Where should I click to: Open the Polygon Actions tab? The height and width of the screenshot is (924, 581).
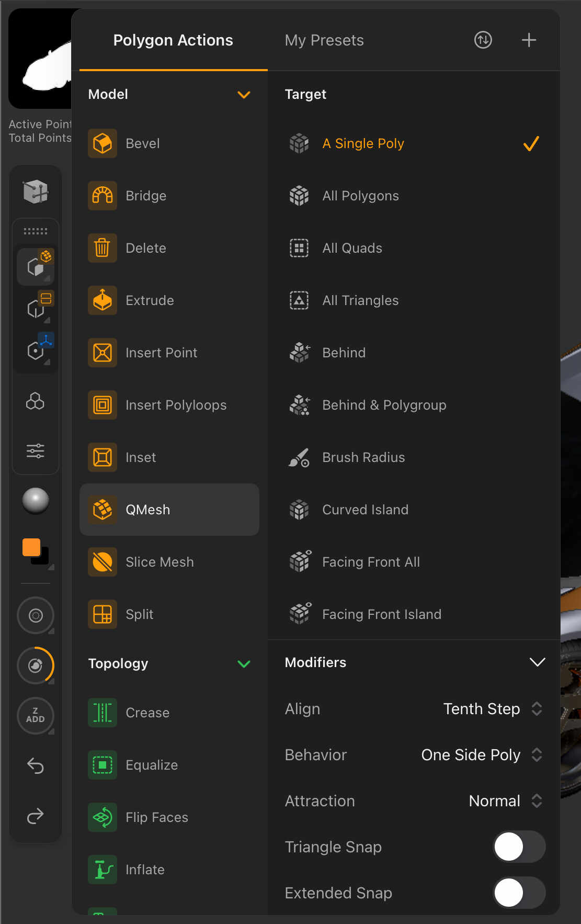[173, 40]
